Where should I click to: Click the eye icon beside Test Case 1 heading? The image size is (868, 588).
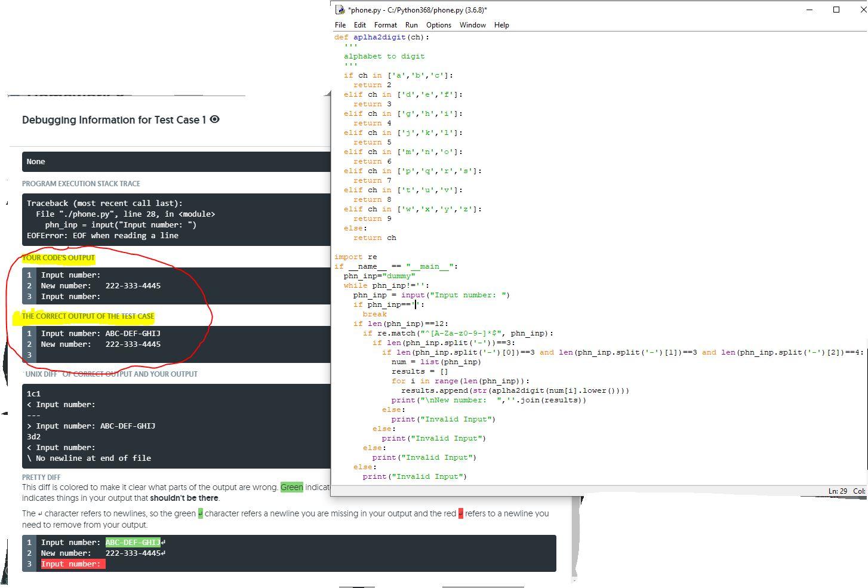pyautogui.click(x=215, y=119)
